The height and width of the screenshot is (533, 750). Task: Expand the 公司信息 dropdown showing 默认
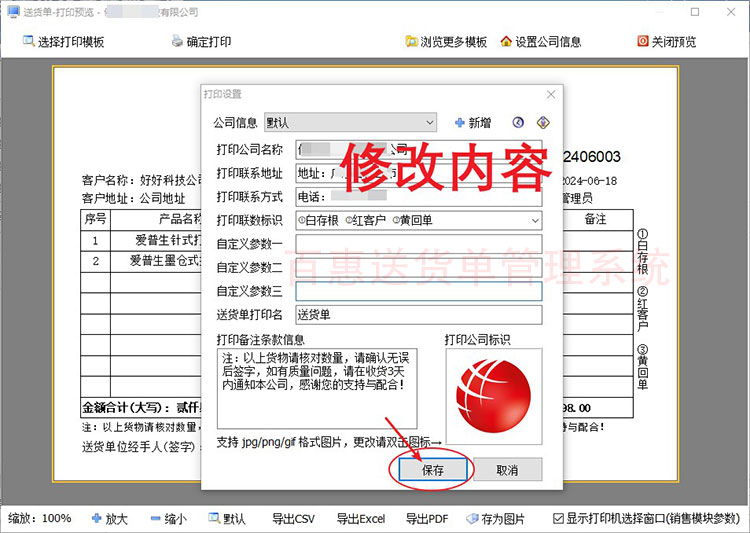coord(350,122)
